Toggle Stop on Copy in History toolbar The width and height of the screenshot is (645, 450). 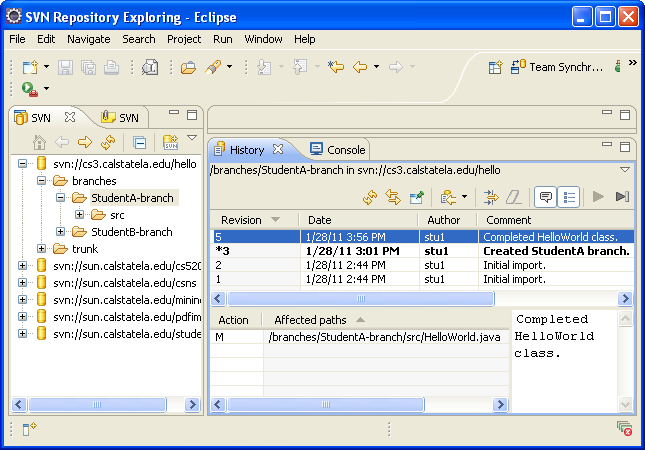(x=491, y=197)
